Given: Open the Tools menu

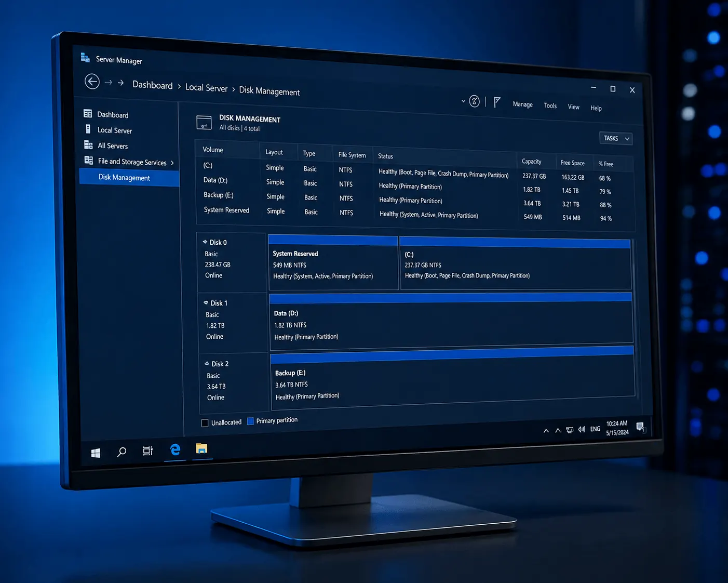Looking at the screenshot, I should (x=550, y=105).
